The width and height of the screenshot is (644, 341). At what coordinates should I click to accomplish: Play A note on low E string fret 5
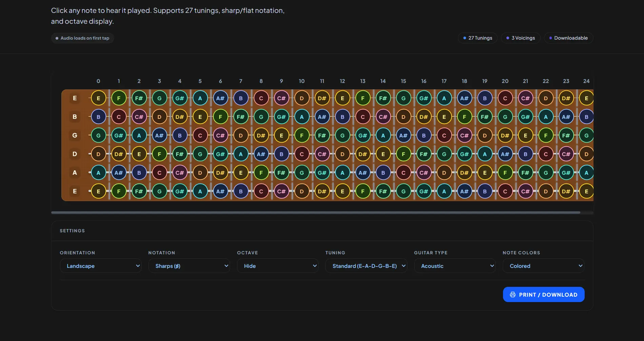(x=200, y=191)
